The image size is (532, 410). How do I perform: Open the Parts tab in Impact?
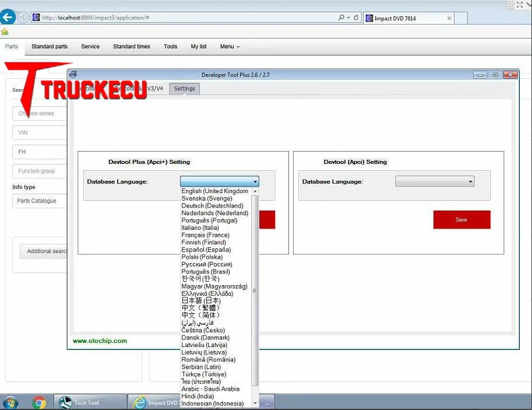12,47
